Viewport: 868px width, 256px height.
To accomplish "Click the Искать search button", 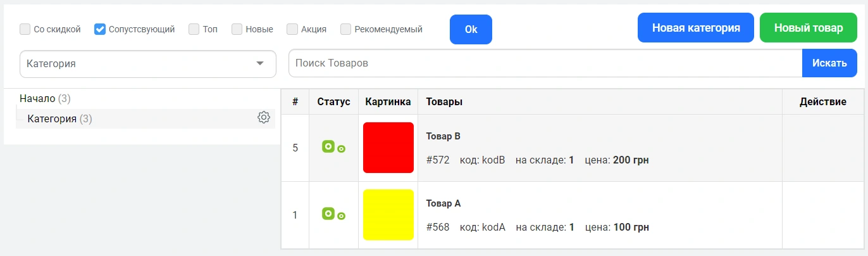I will click(x=829, y=63).
